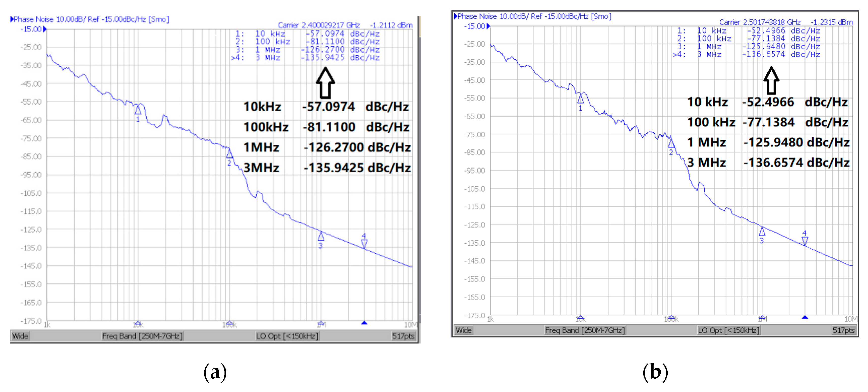Click the left plot Wide status field

point(20,336)
